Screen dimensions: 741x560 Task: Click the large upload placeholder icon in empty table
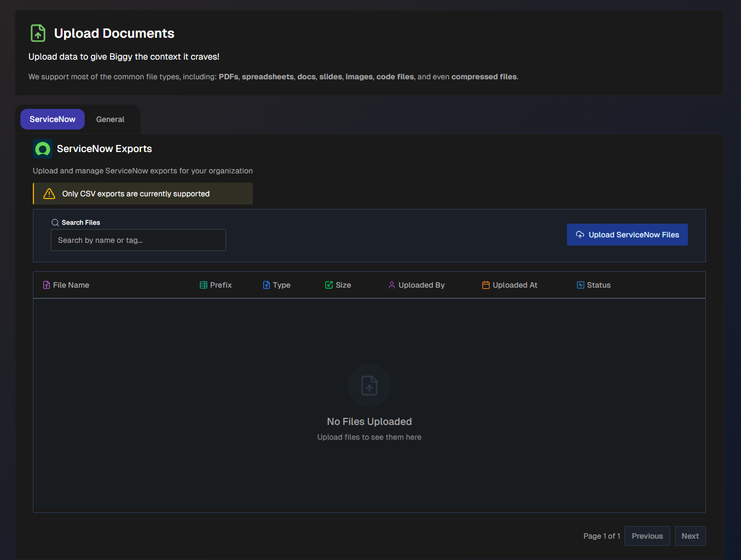coord(369,386)
